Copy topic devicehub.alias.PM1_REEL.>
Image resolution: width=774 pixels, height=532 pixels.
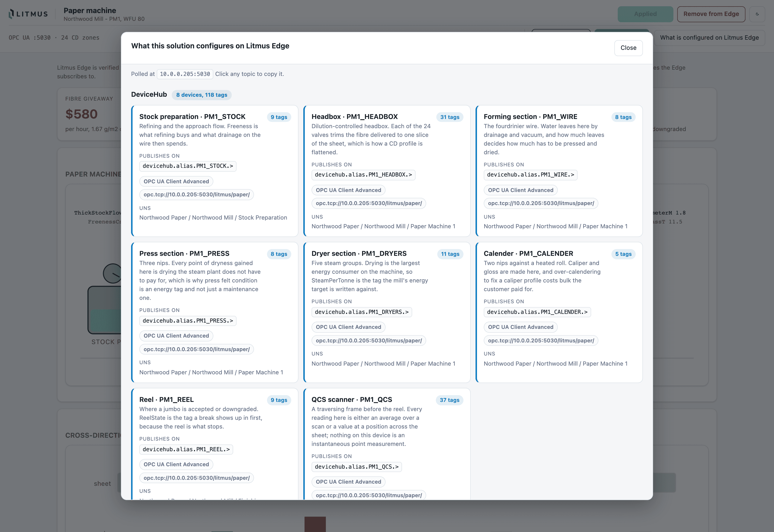tap(186, 449)
